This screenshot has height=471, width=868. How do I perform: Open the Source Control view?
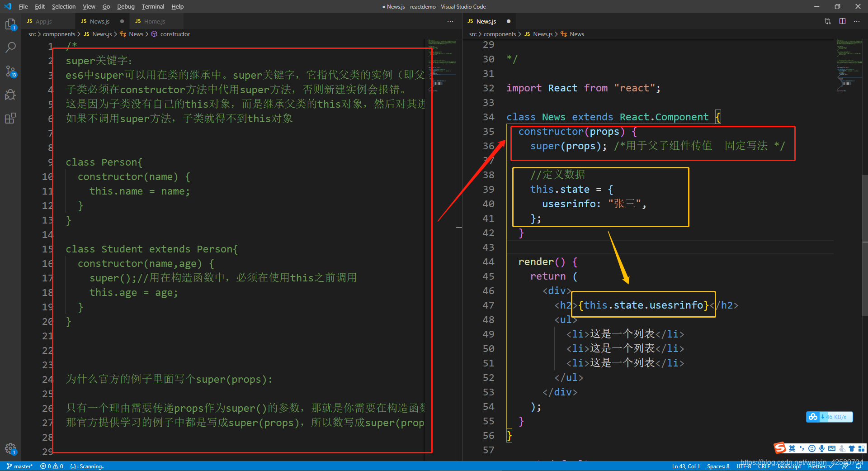tap(10, 71)
